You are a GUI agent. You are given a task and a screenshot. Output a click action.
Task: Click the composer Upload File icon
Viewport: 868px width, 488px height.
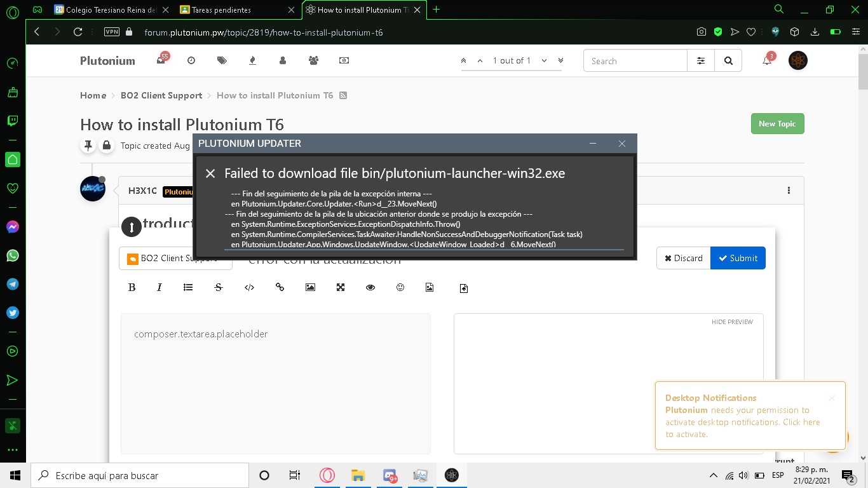pos(464,288)
